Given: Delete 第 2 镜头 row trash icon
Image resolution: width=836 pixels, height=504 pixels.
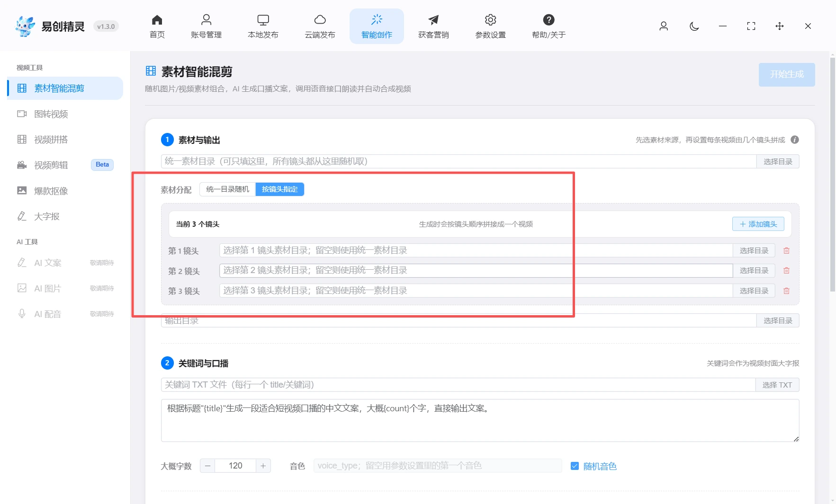Looking at the screenshot, I should tap(786, 270).
